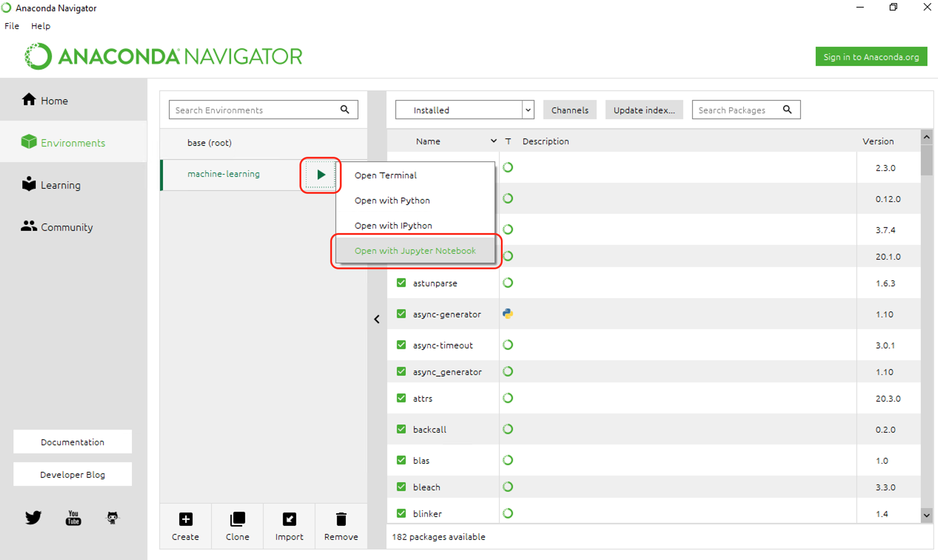
Task: Click the Community people icon
Action: click(x=29, y=226)
